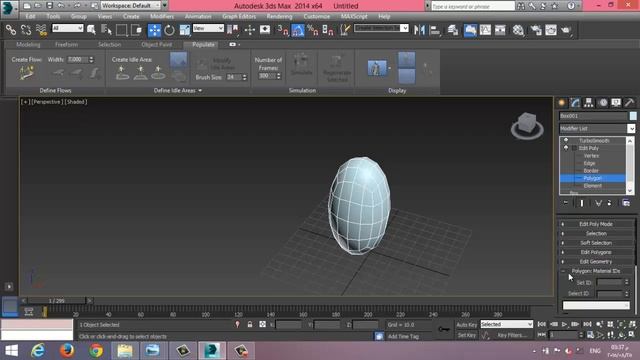Open the Utilities command panel tab
This screenshot has width=640, height=360.
coord(629,102)
